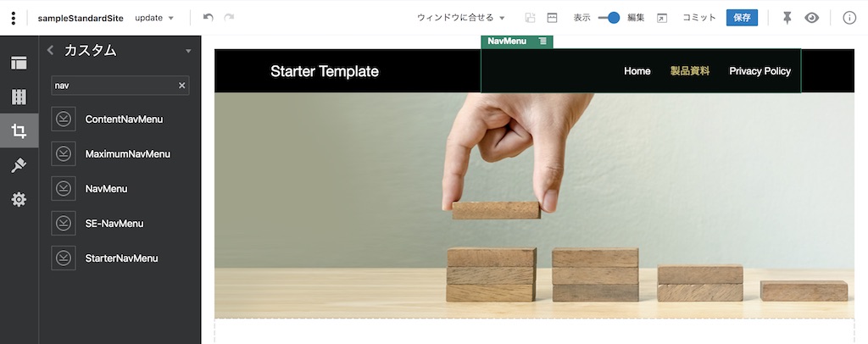Select the components crop icon in sidebar
Screen dimensions: 868x344
[x=19, y=131]
